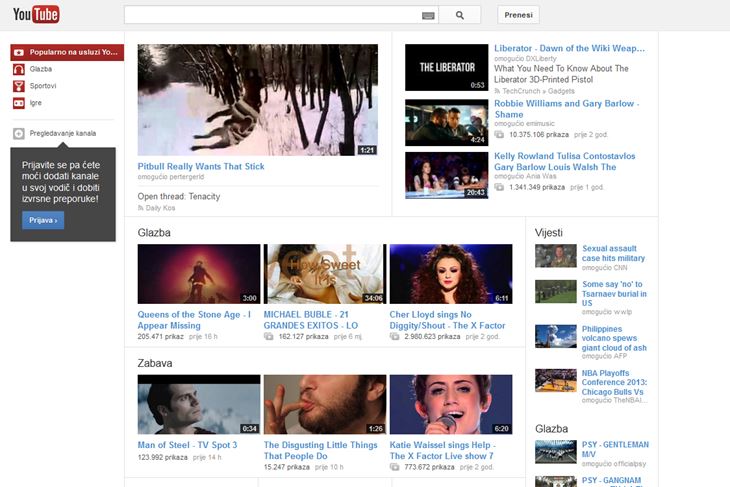Open the Glazba sidebar category
Screen dimensions: 730x487
point(41,69)
